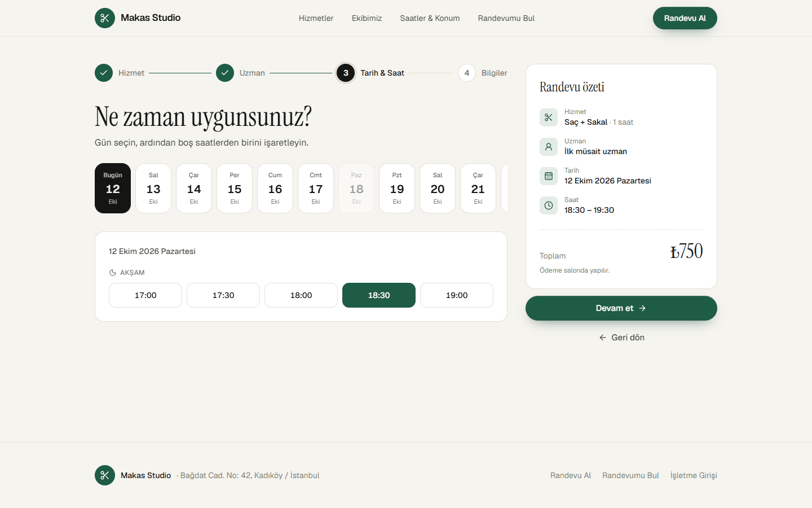The width and height of the screenshot is (812, 508).
Task: Click the person icon next to Uzman summary
Action: (549, 147)
